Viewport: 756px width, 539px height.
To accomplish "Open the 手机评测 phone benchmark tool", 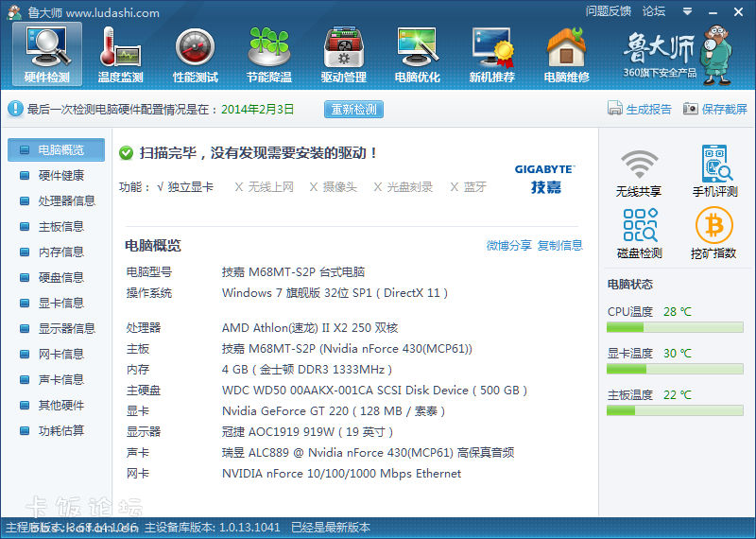I will point(714,171).
